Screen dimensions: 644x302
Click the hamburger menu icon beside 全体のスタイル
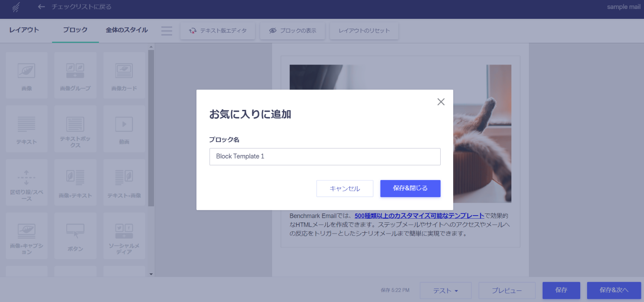click(x=166, y=31)
